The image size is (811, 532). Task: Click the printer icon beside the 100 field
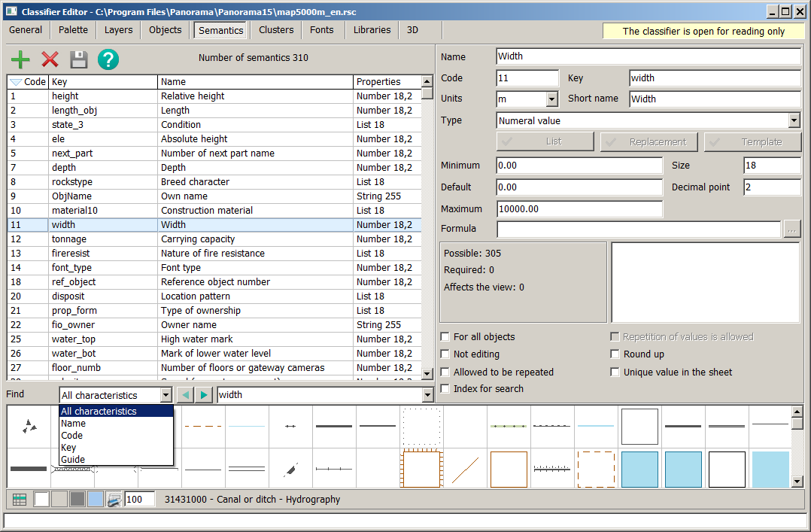(114, 499)
